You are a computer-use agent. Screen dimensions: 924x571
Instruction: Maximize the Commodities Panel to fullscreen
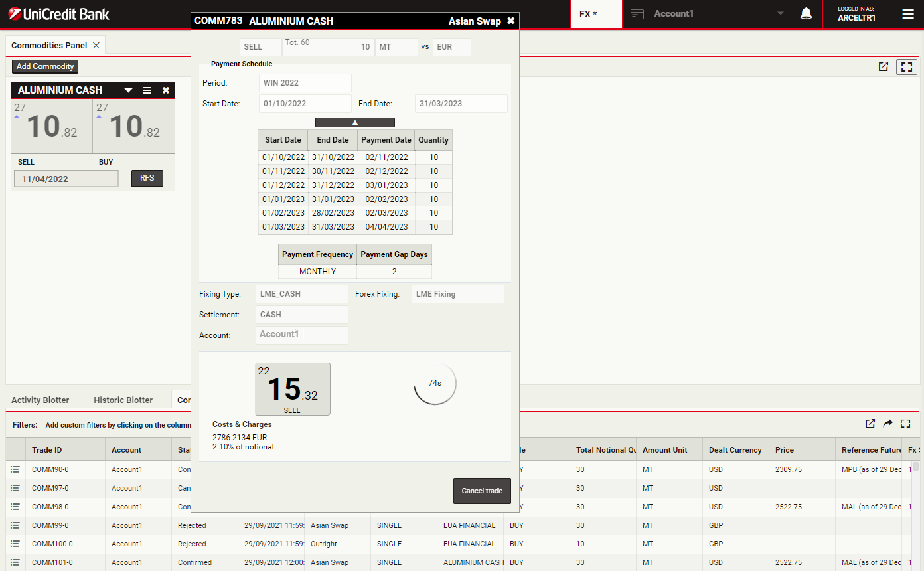point(906,66)
